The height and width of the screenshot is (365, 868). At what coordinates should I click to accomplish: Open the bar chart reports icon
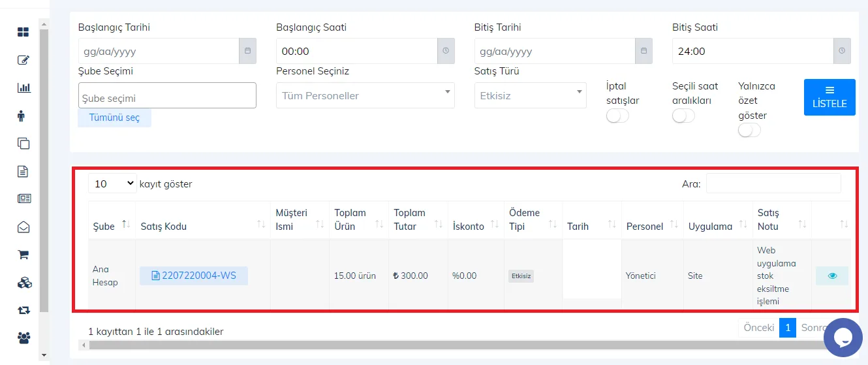coord(23,87)
